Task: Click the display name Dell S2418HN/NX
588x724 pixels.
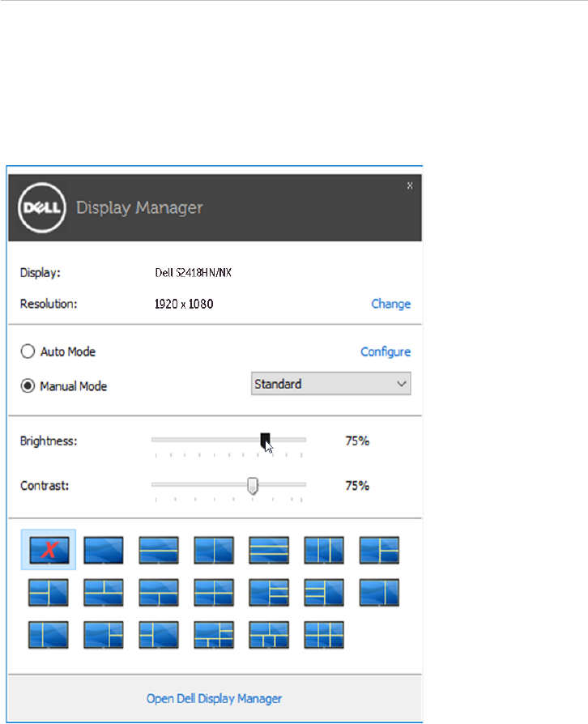Action: [x=193, y=272]
